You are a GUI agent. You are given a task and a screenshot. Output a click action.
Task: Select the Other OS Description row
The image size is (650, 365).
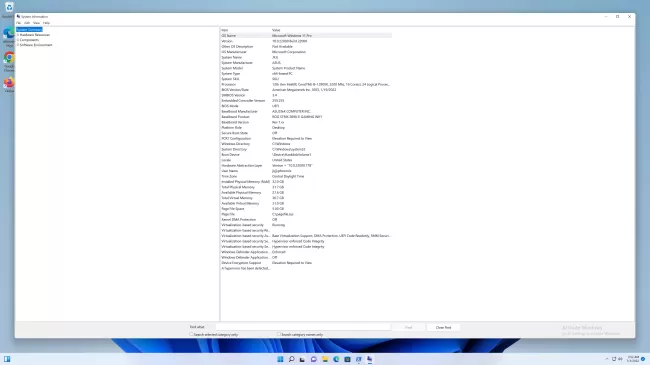point(306,46)
